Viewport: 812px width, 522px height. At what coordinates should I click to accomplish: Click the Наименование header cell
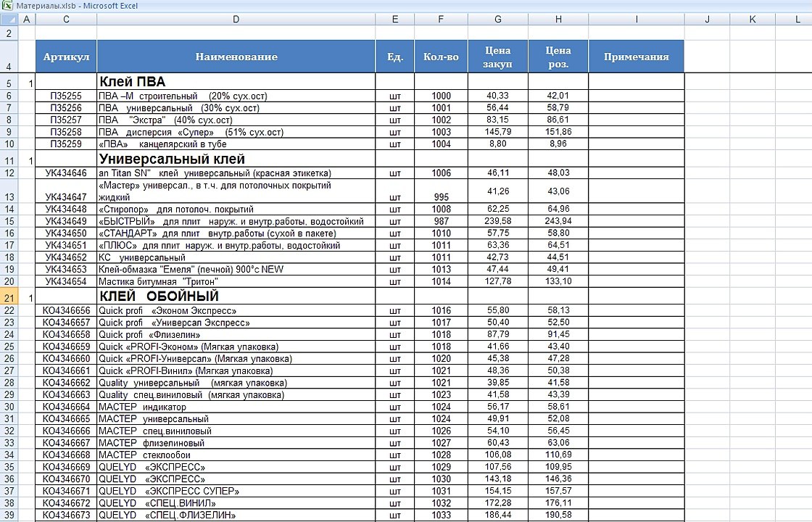[236, 57]
